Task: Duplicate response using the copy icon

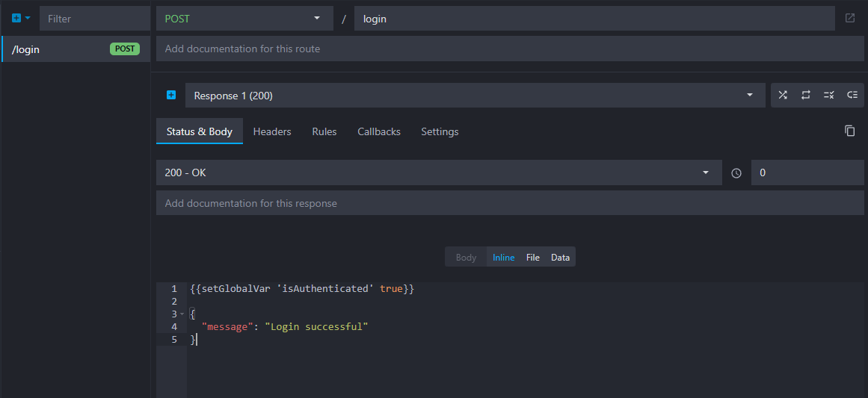Action: pyautogui.click(x=850, y=131)
